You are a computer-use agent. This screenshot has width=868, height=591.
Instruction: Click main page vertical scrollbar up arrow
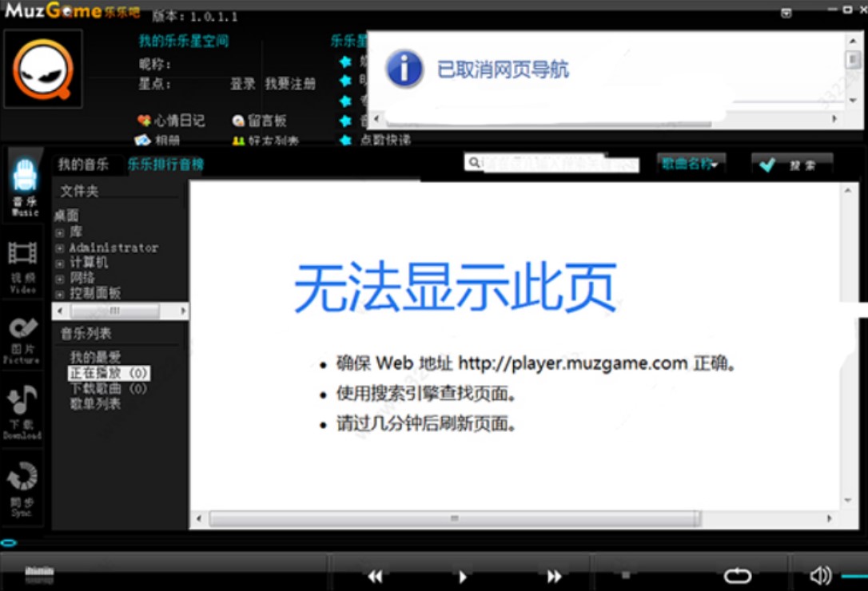tap(847, 190)
